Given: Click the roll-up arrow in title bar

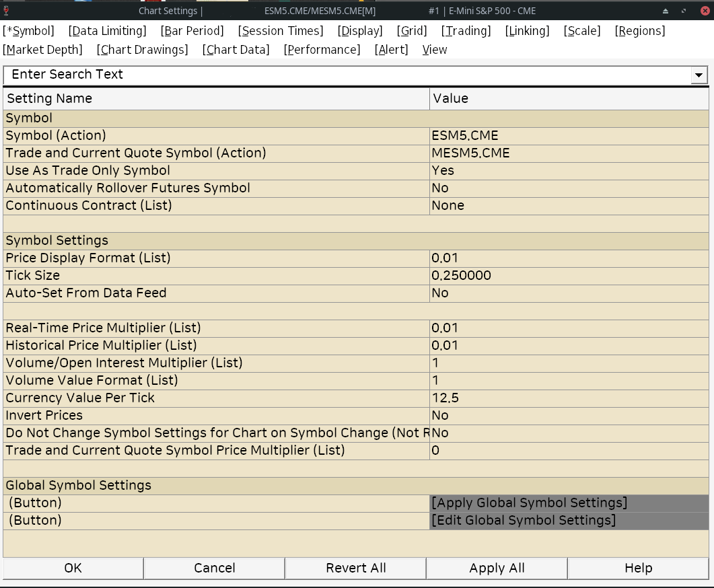Looking at the screenshot, I should [x=666, y=11].
